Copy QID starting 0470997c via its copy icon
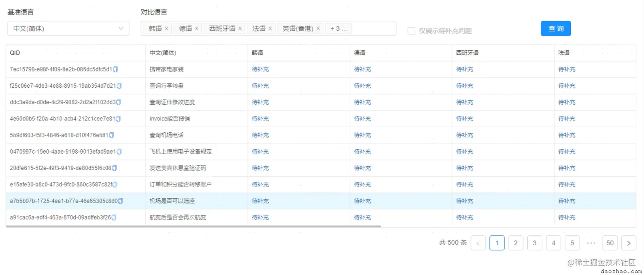Image resolution: width=644 pixels, height=275 pixels. (119, 152)
